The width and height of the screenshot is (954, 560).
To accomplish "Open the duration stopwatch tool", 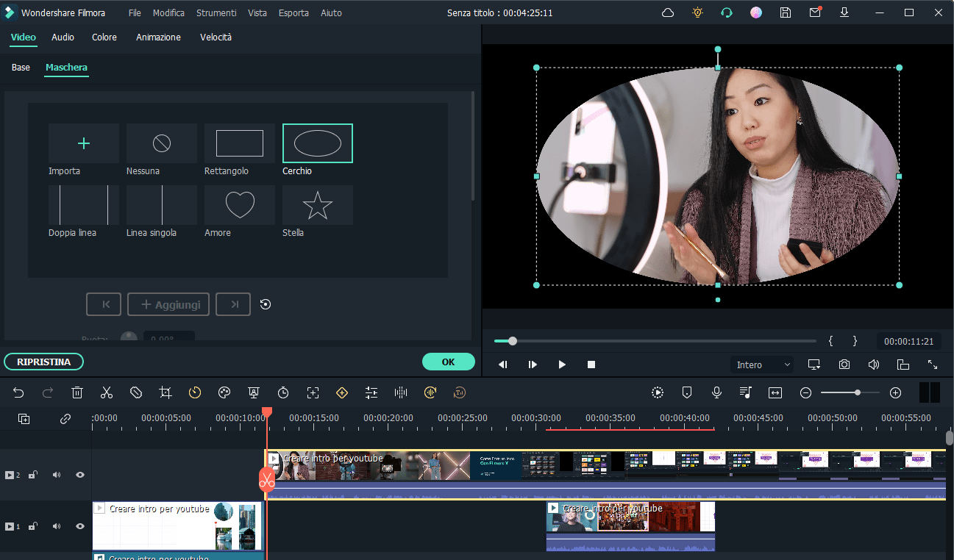I will pyautogui.click(x=283, y=393).
